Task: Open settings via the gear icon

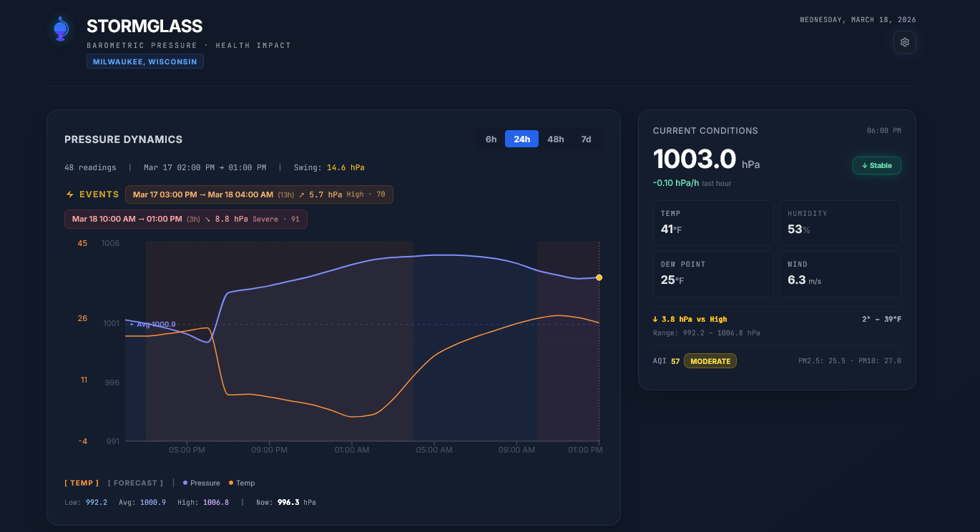Action: [904, 42]
